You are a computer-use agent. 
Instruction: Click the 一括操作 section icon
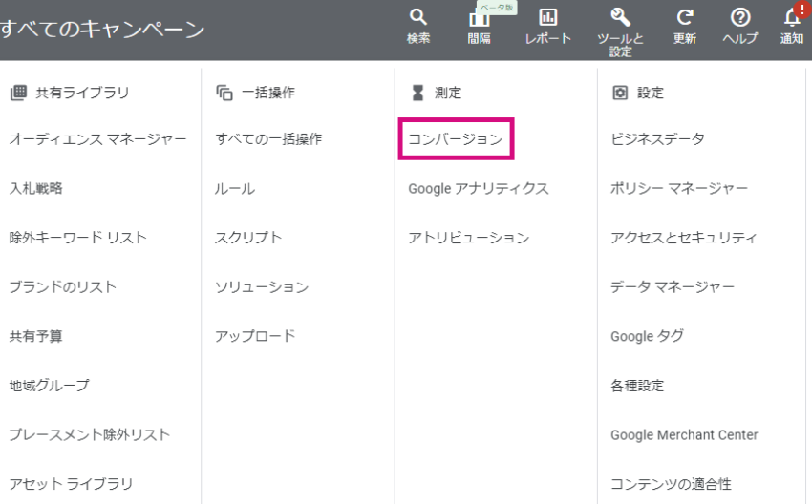[224, 93]
